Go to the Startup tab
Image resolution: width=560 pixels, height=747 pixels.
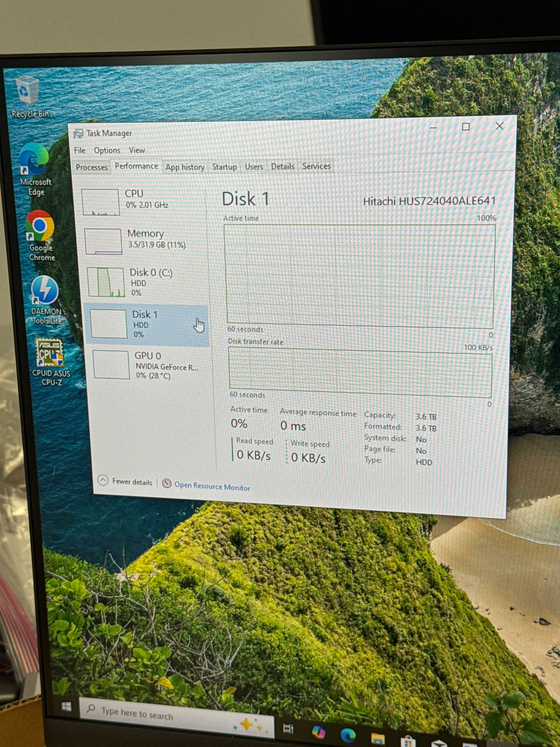click(x=224, y=167)
